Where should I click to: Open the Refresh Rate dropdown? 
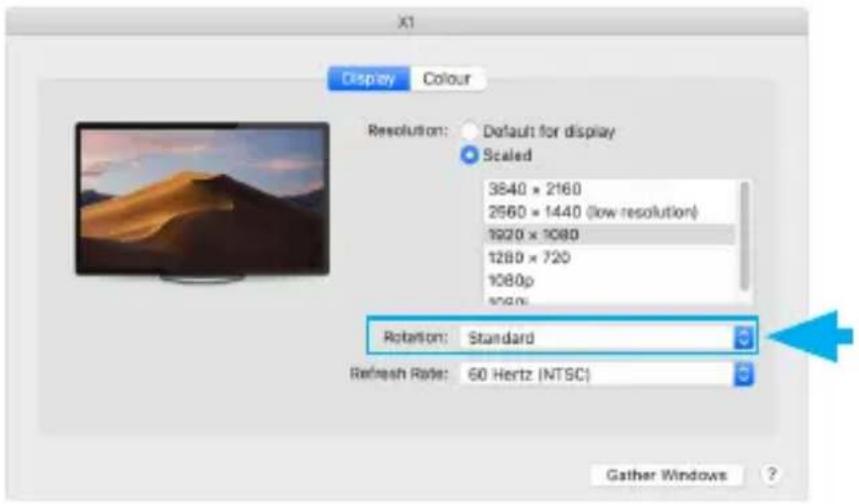pos(607,375)
